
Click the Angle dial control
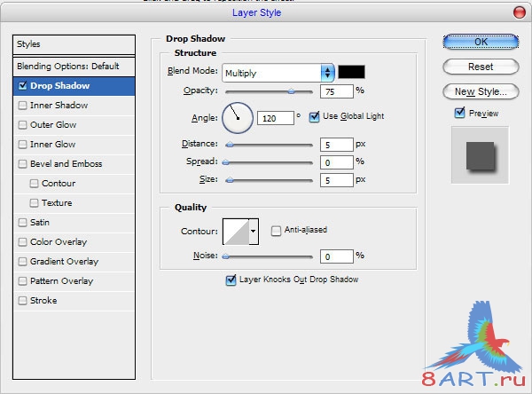238,118
